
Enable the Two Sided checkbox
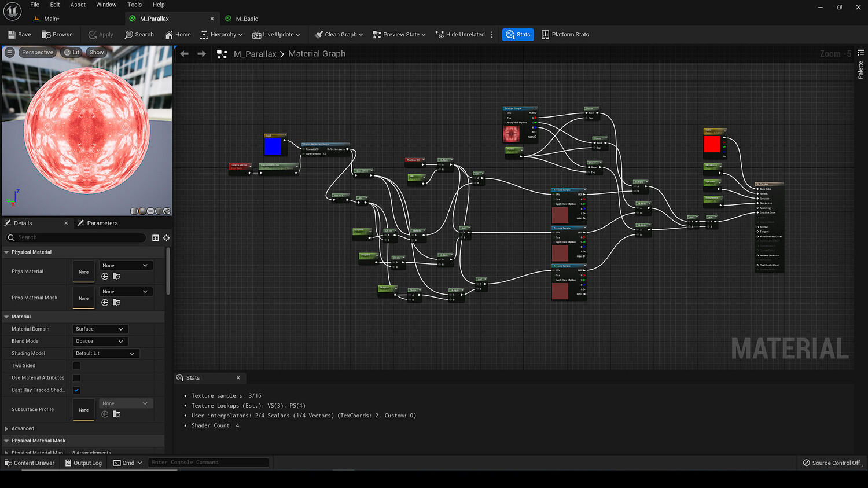(x=76, y=366)
